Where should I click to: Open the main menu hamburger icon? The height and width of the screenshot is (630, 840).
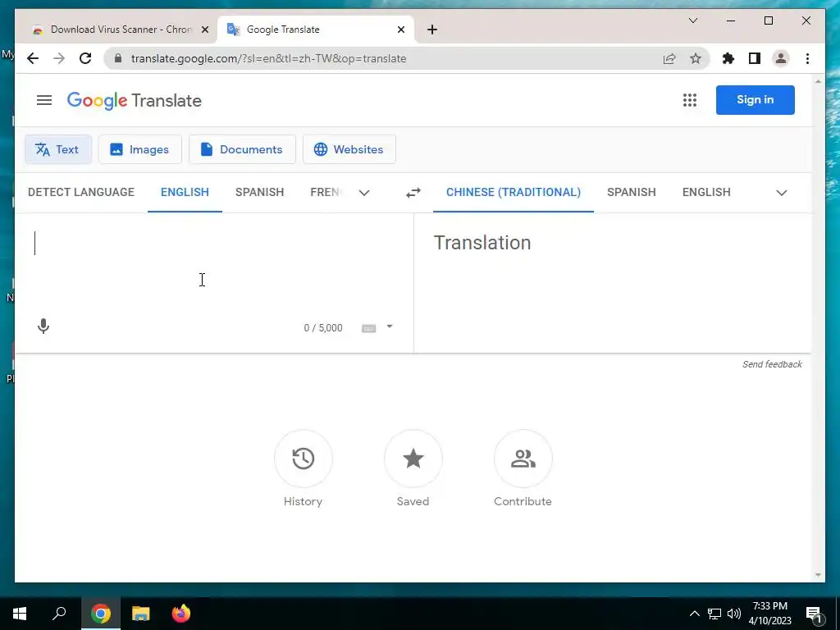click(x=44, y=100)
